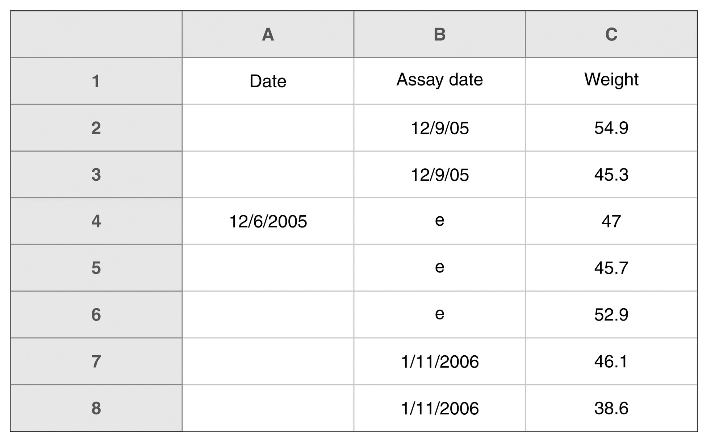This screenshot has width=708, height=444.
Task: Select row 1 header
Action: pos(96,81)
